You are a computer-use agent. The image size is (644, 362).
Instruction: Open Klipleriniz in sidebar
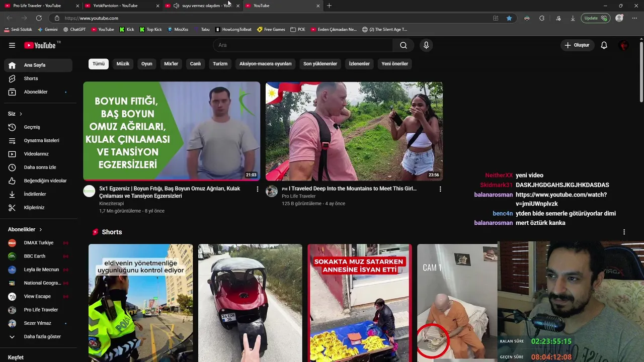pyautogui.click(x=38, y=208)
